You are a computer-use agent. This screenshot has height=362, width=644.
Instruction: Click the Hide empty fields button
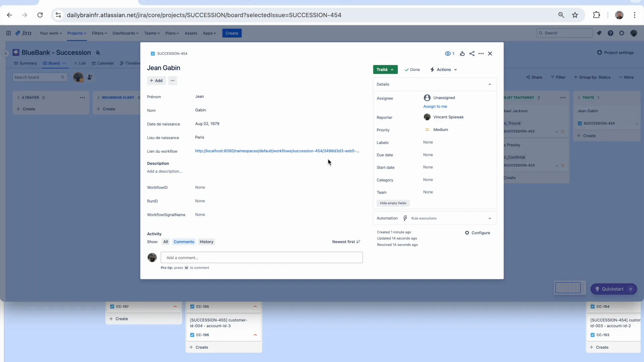(x=393, y=203)
